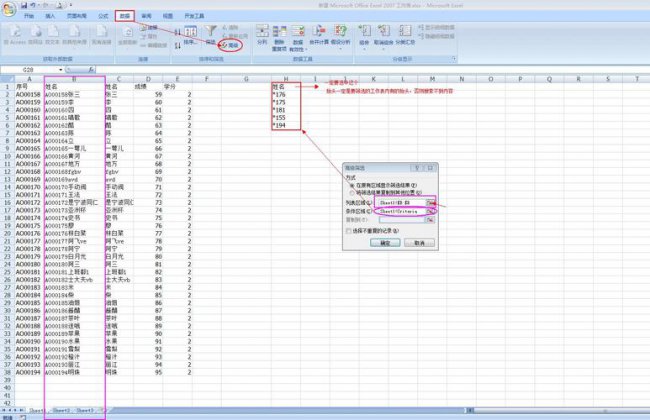Open the Connections (连接) command
The width and height of the screenshot is (650, 420).
pyautogui.click(x=149, y=27)
